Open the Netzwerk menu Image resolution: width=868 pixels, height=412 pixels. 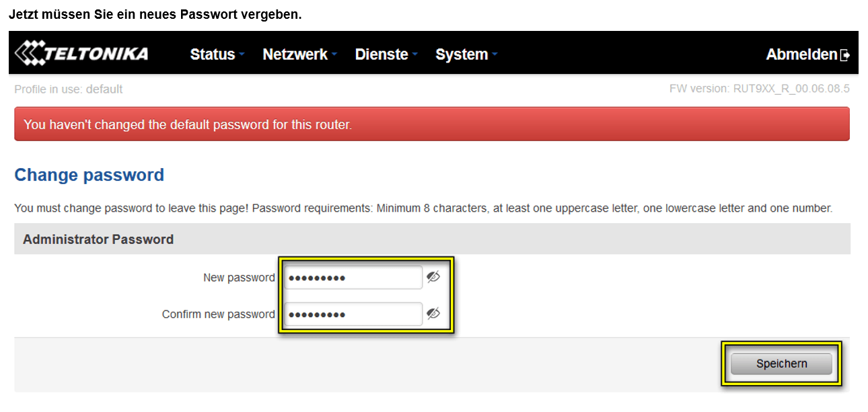coord(295,54)
